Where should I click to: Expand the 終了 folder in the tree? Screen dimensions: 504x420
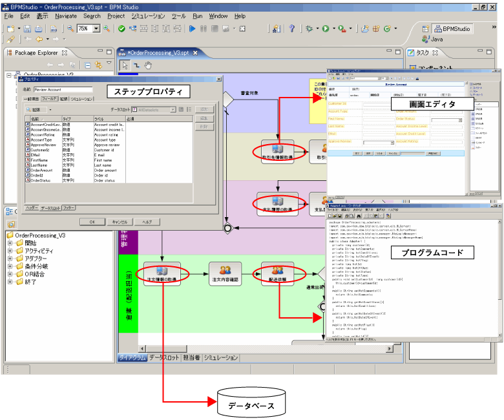point(10,282)
